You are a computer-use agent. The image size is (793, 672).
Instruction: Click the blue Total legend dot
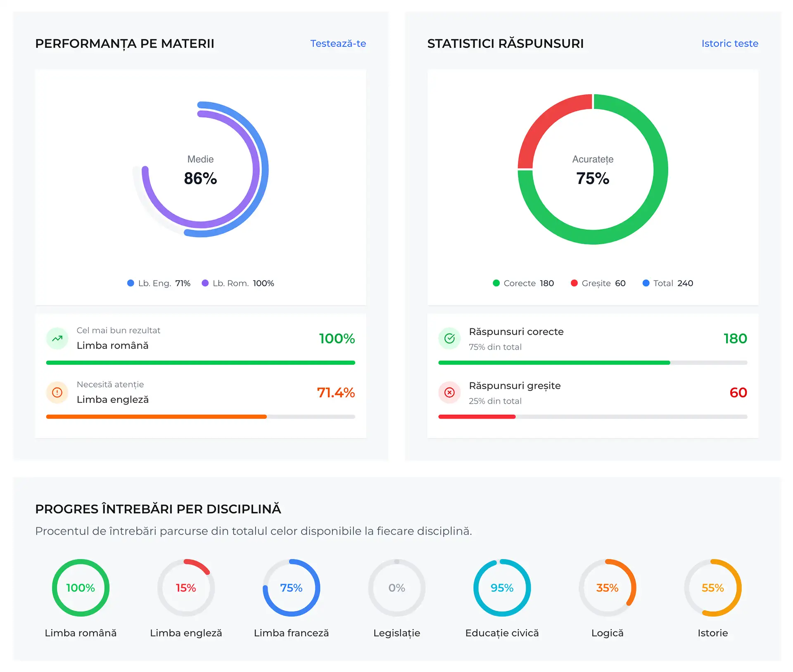tap(646, 283)
